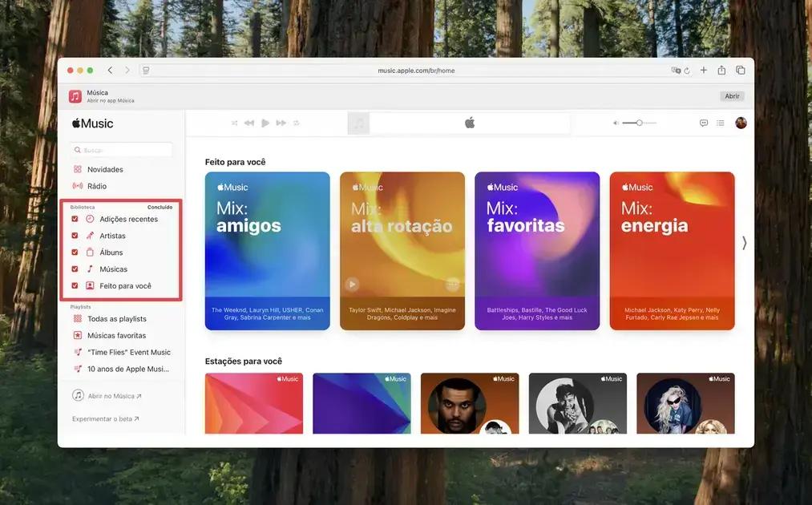
Task: Click the Músicas note icon
Action: click(90, 269)
